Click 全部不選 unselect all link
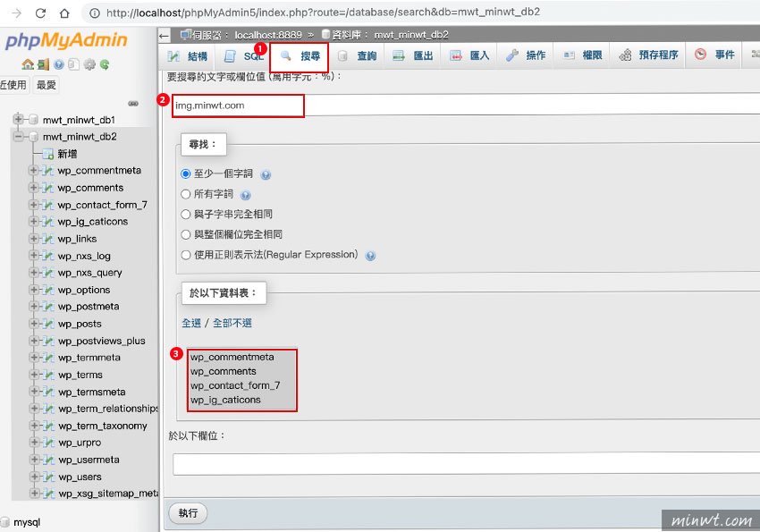Viewport: 760px width, 532px height. click(232, 323)
